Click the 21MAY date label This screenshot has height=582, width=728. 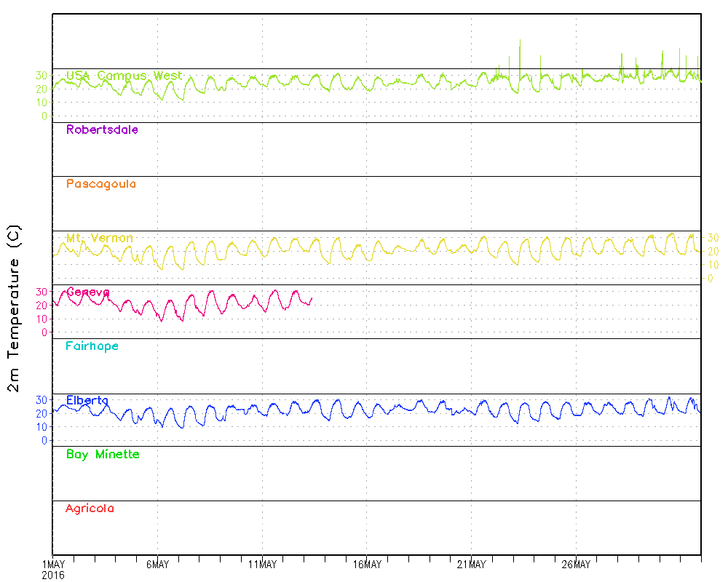point(472,565)
